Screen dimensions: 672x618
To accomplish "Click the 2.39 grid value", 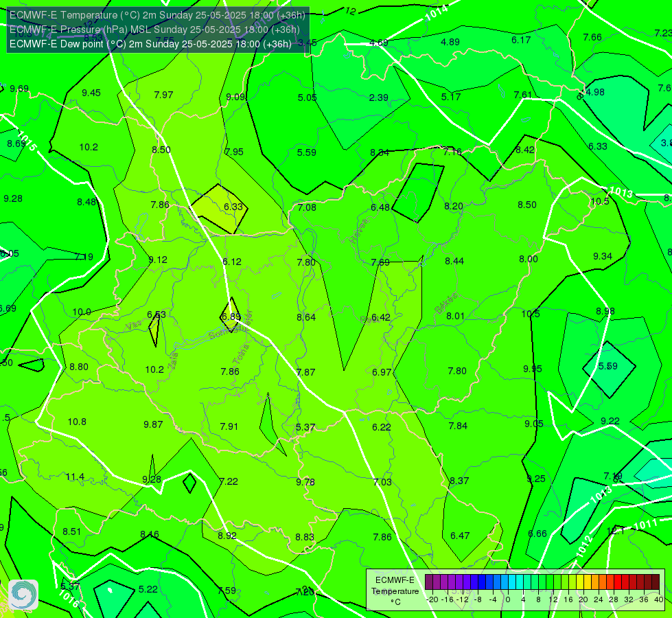I will (378, 98).
